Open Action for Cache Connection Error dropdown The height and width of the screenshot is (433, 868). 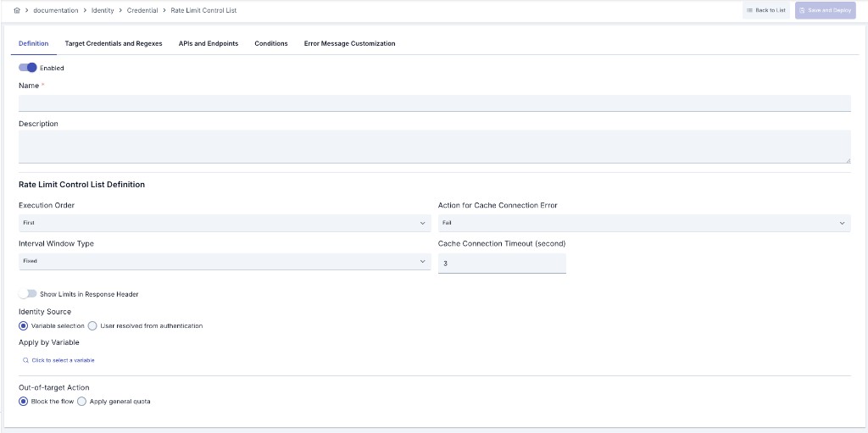[644, 223]
